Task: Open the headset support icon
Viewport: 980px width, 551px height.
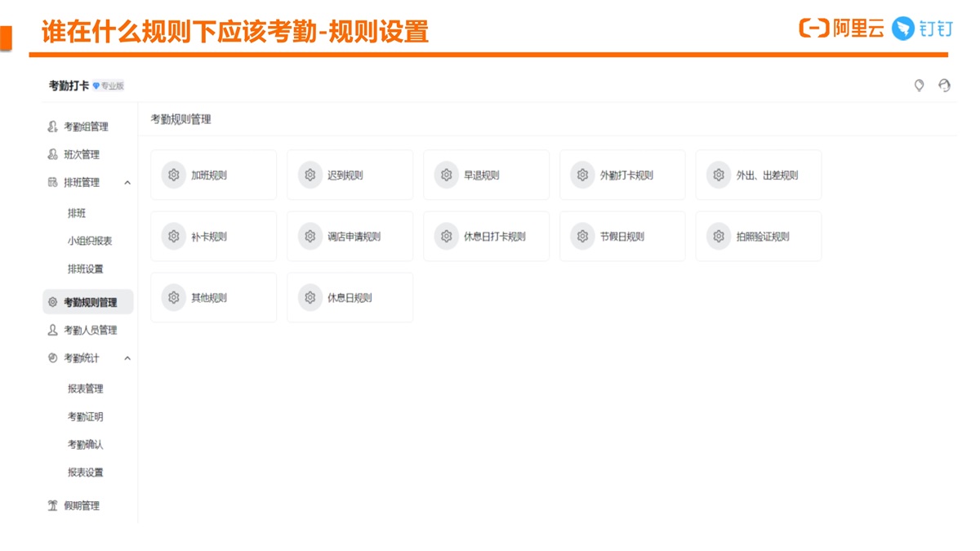Action: point(945,86)
